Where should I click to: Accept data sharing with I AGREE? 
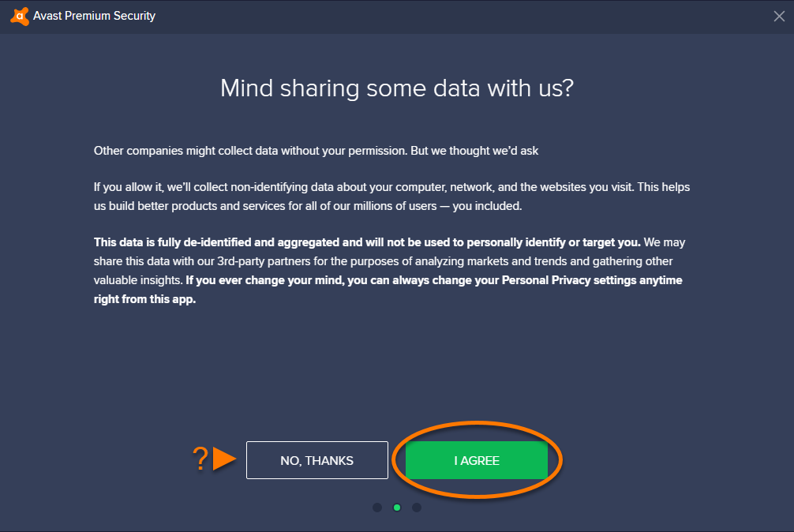[x=477, y=460]
